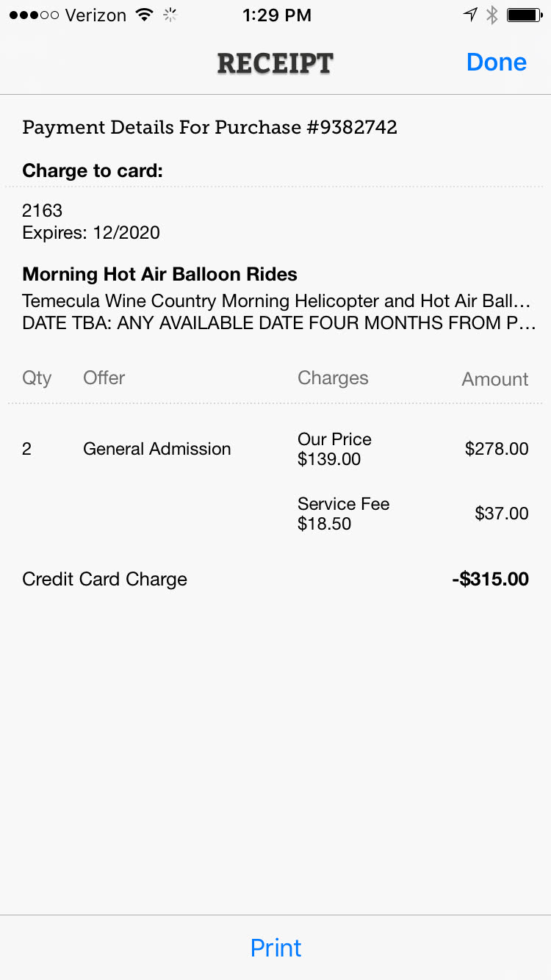Tap the Print button
This screenshot has width=551, height=980.
tap(275, 948)
